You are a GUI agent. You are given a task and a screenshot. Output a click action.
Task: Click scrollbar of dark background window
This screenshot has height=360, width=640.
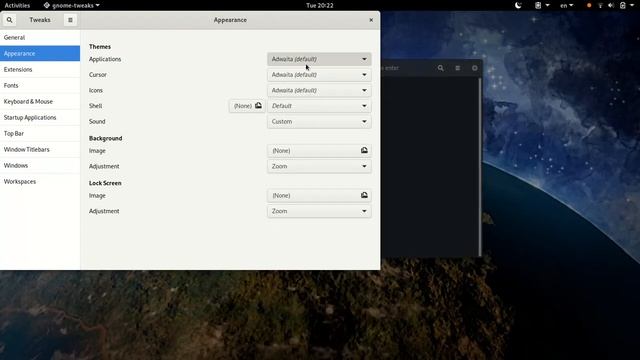point(480,167)
